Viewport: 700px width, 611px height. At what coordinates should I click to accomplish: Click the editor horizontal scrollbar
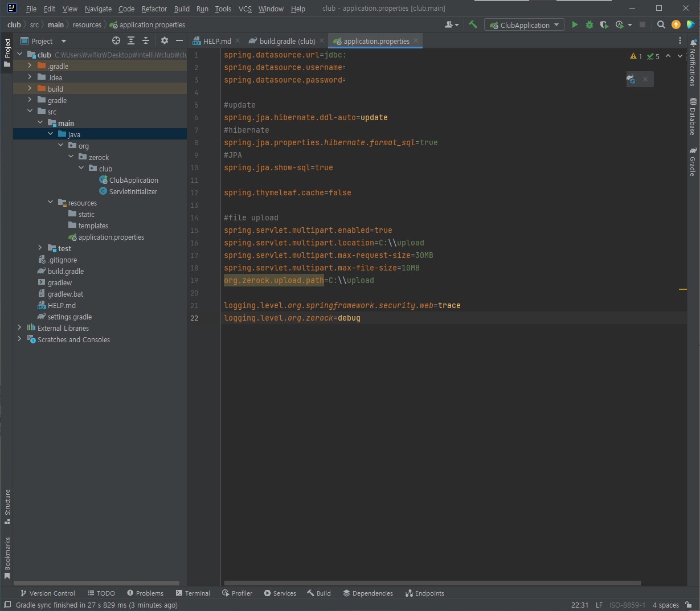[x=432, y=583]
